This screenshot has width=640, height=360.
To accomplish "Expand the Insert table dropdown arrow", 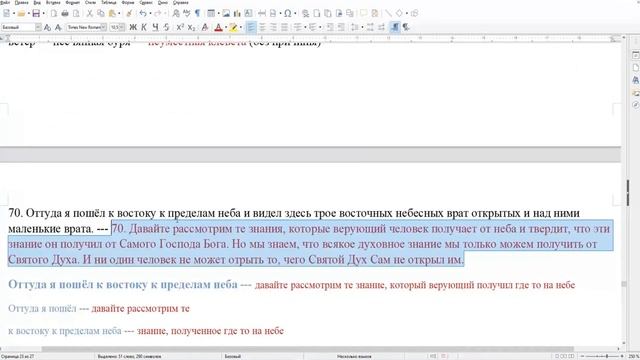I will pos(218,13).
